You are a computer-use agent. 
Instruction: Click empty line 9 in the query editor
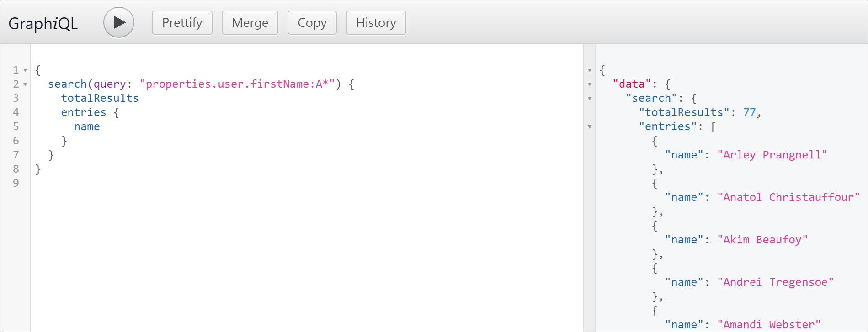(183, 183)
